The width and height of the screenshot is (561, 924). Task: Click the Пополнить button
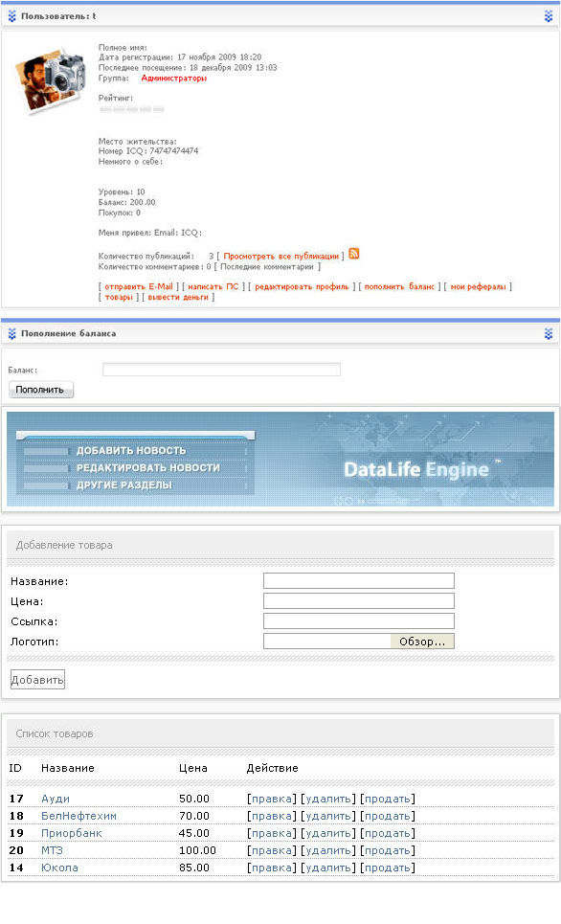click(x=40, y=390)
